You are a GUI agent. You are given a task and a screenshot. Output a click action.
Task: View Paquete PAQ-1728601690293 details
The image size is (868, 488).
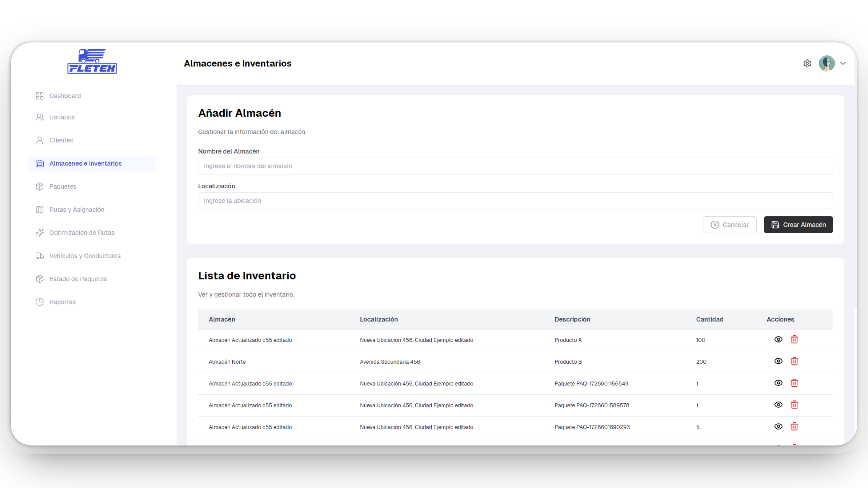pos(778,427)
